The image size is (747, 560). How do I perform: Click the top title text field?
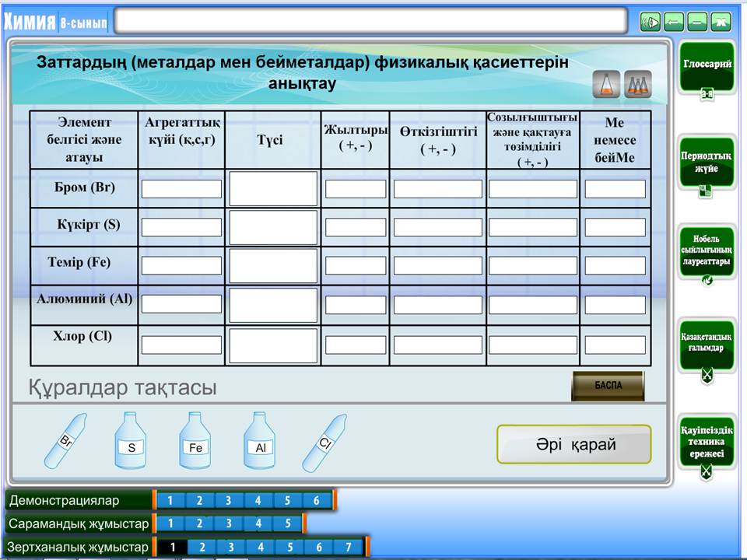[x=371, y=20]
